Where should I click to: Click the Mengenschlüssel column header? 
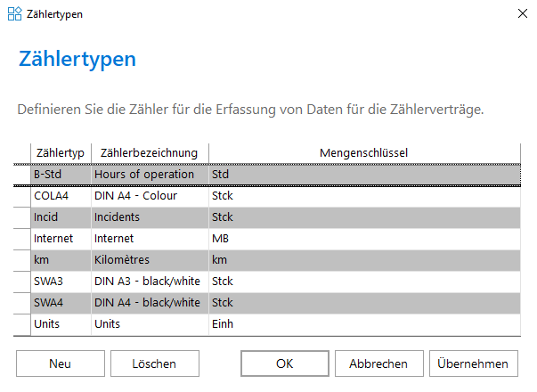(364, 153)
